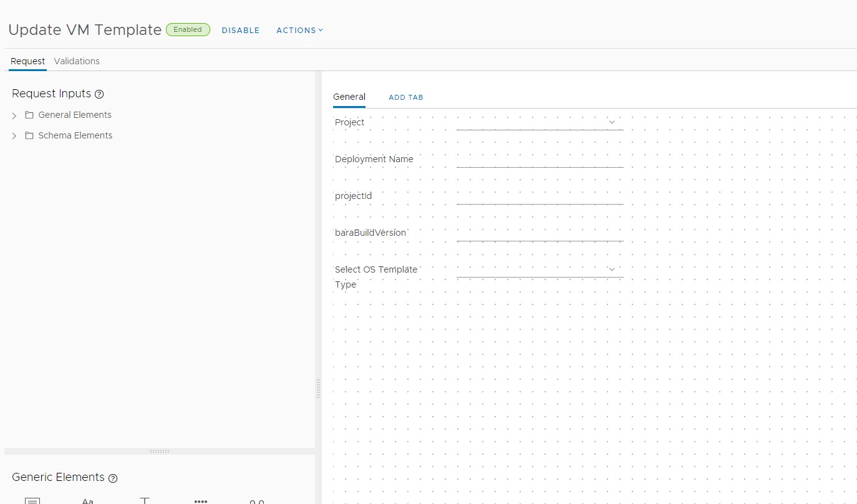This screenshot has width=857, height=504.
Task: Select the Text 'T' generic element icon
Action: pyautogui.click(x=145, y=501)
